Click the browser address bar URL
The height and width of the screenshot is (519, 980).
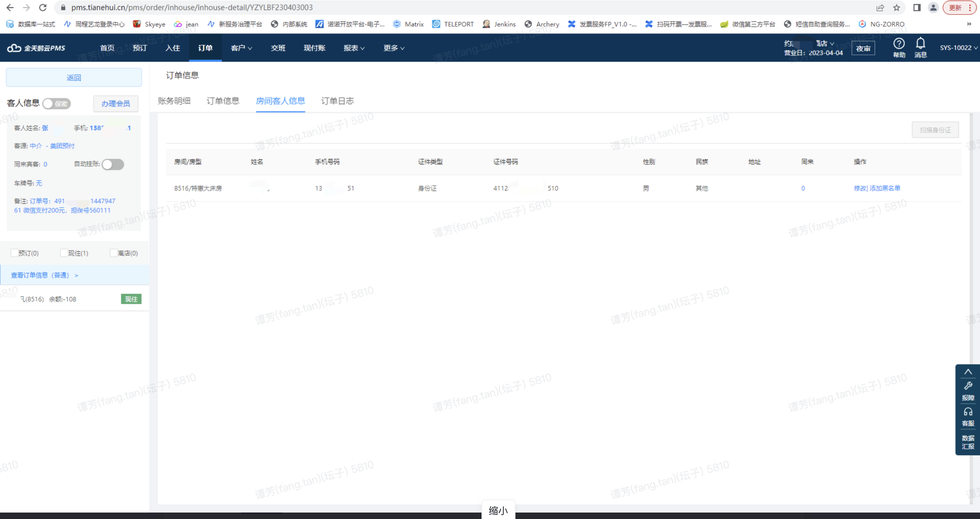click(x=192, y=7)
